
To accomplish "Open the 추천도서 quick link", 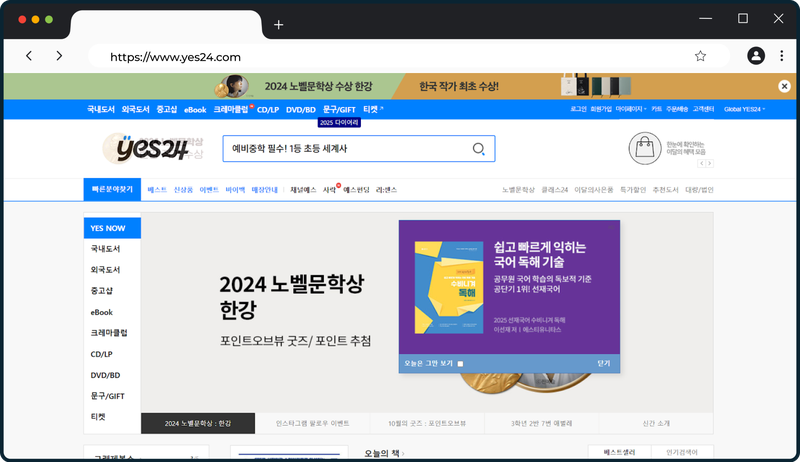I will pyautogui.click(x=665, y=190).
